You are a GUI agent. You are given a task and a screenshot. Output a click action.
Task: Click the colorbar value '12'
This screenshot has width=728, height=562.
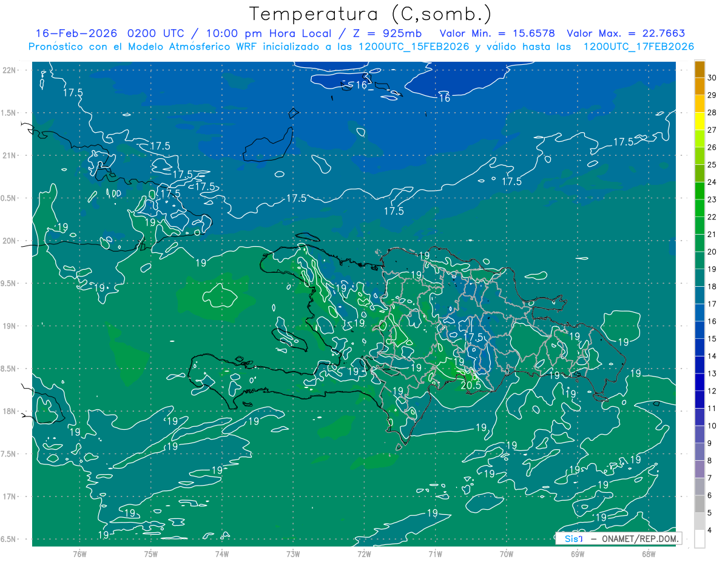tap(712, 391)
